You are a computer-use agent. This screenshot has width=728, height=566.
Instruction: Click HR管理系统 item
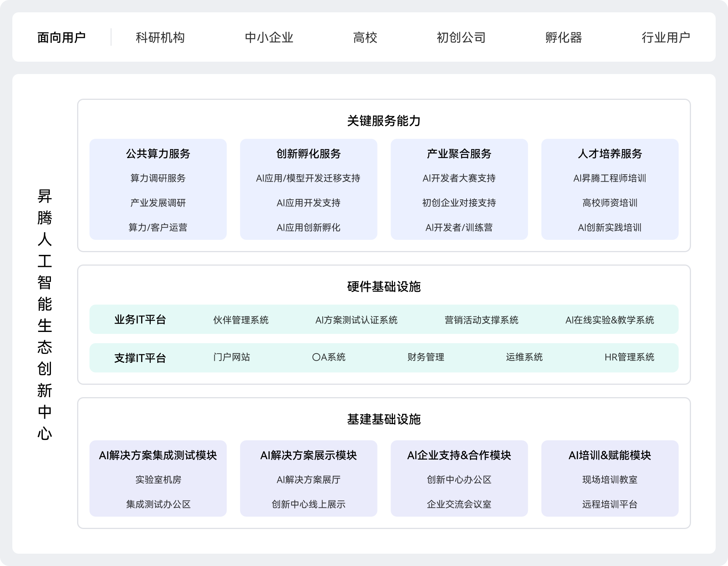click(630, 357)
